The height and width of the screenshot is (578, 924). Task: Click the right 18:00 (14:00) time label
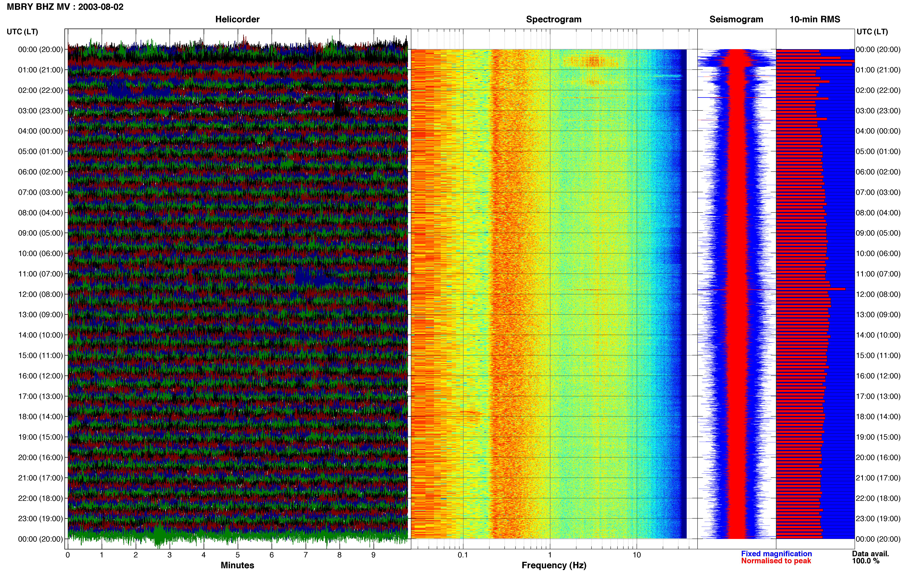point(878,416)
